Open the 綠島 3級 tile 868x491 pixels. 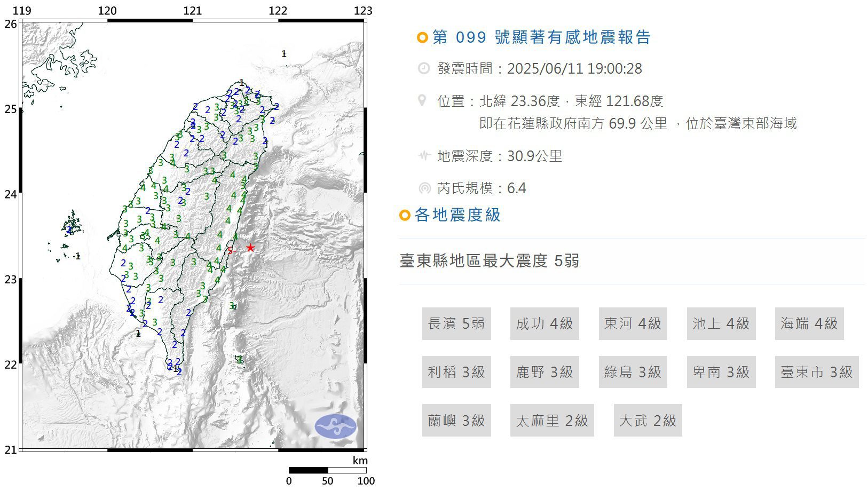633,372
